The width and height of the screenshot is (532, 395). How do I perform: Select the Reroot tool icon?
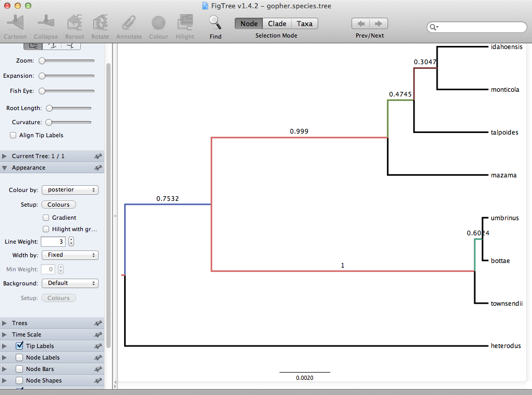click(75, 23)
